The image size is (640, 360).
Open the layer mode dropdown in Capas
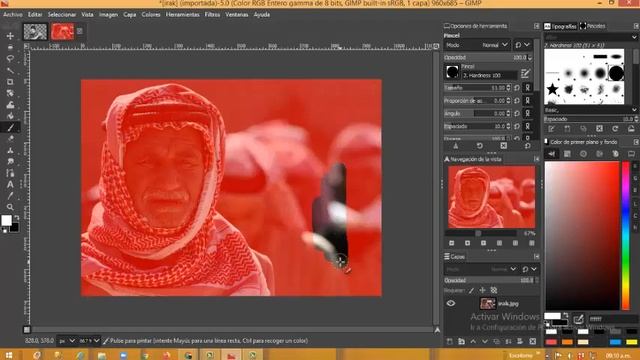pos(481,269)
